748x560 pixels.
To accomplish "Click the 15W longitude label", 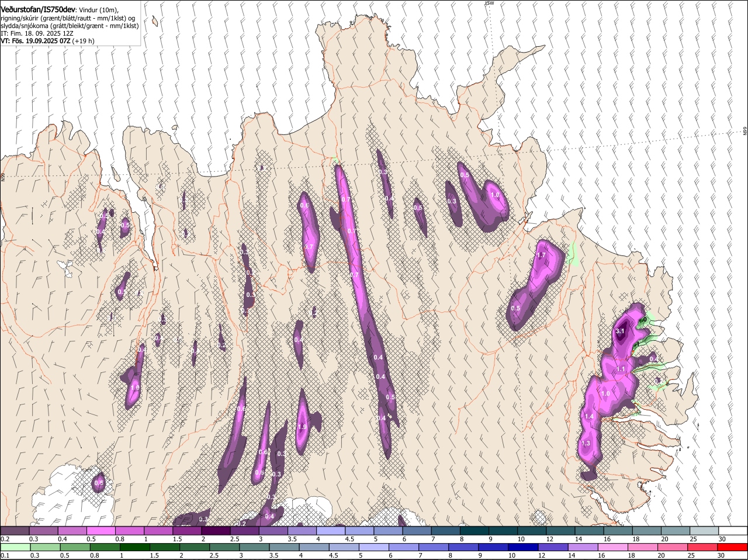I will tap(489, 3).
